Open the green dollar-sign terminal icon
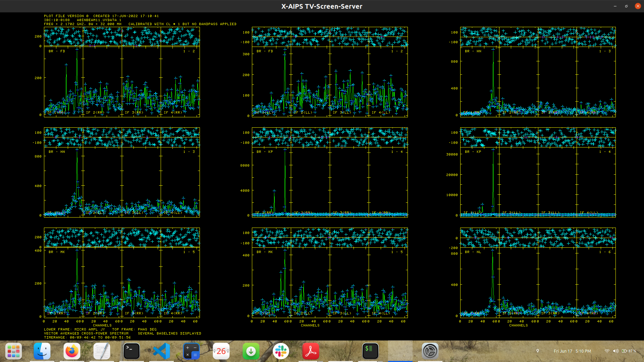 tap(370, 351)
